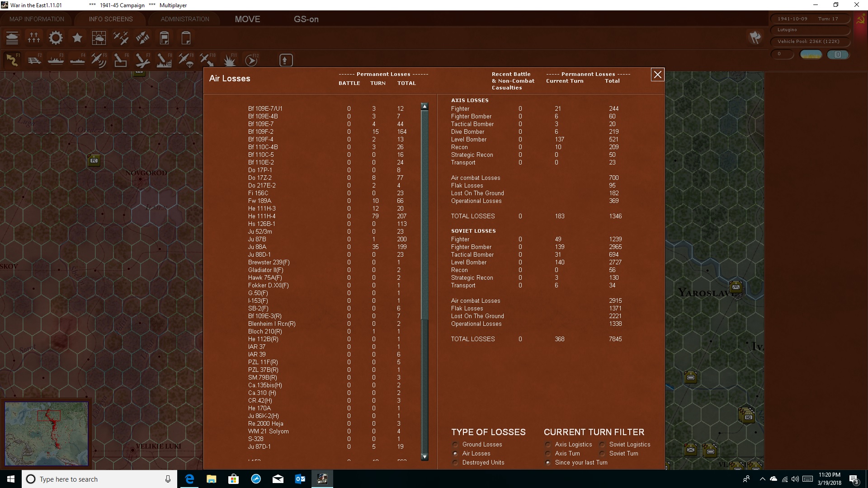
Task: Click aircraft list scroll up arrow
Action: coord(425,107)
